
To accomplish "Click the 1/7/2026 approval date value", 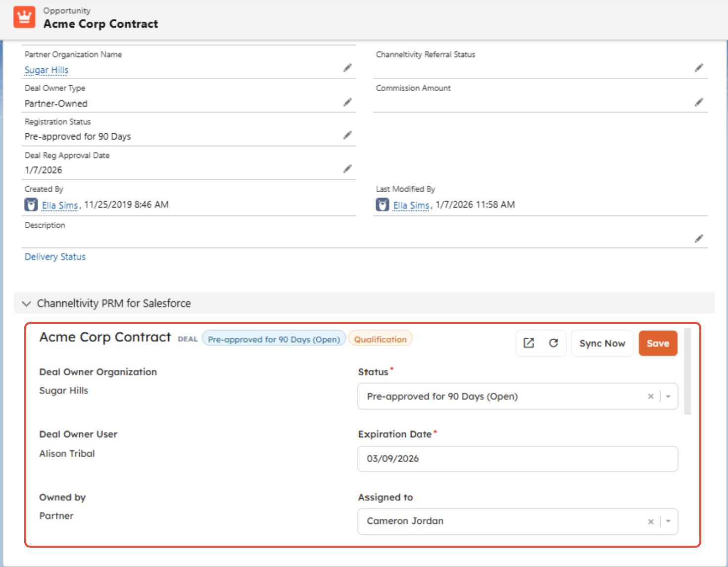I will (44, 170).
